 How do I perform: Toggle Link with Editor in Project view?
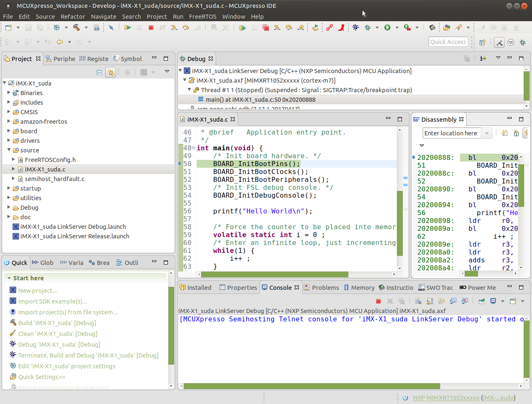[111, 72]
